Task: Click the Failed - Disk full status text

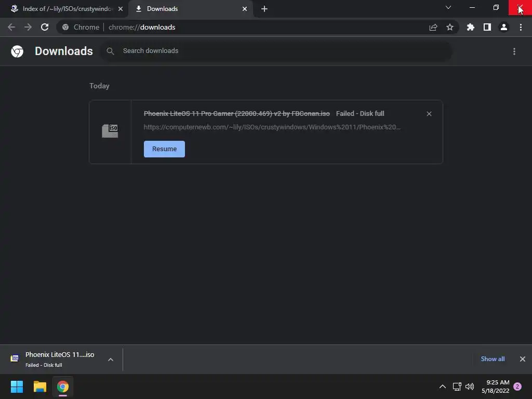Action: pos(360,114)
